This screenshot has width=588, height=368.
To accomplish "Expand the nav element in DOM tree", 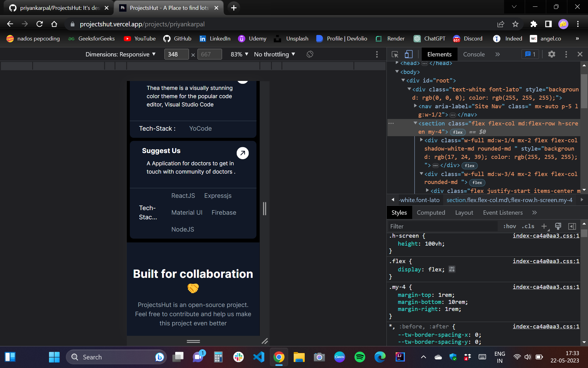I will point(415,106).
